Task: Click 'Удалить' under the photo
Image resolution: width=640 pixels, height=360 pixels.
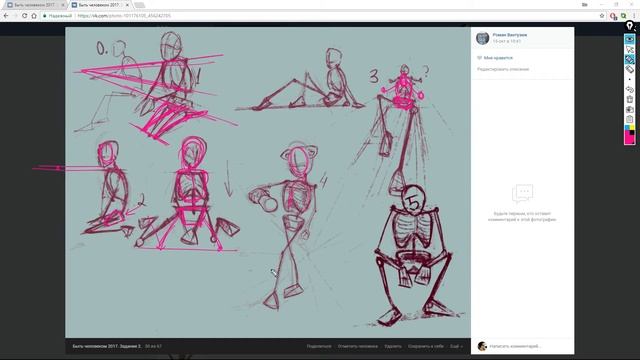Action: point(393,346)
